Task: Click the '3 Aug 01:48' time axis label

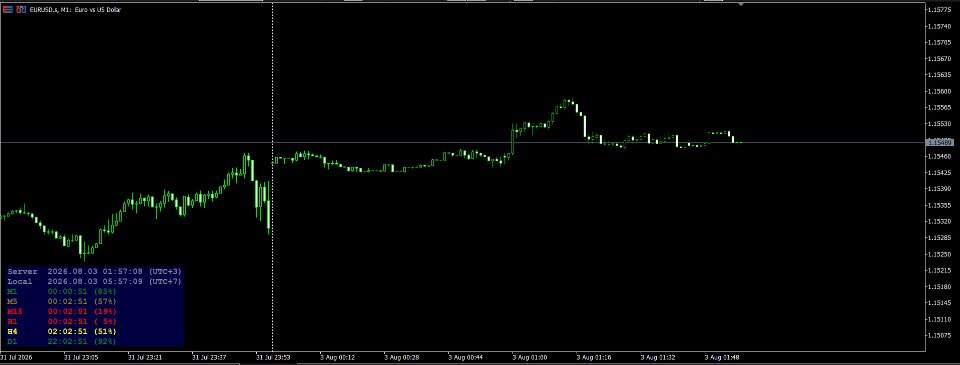Action: tap(722, 356)
